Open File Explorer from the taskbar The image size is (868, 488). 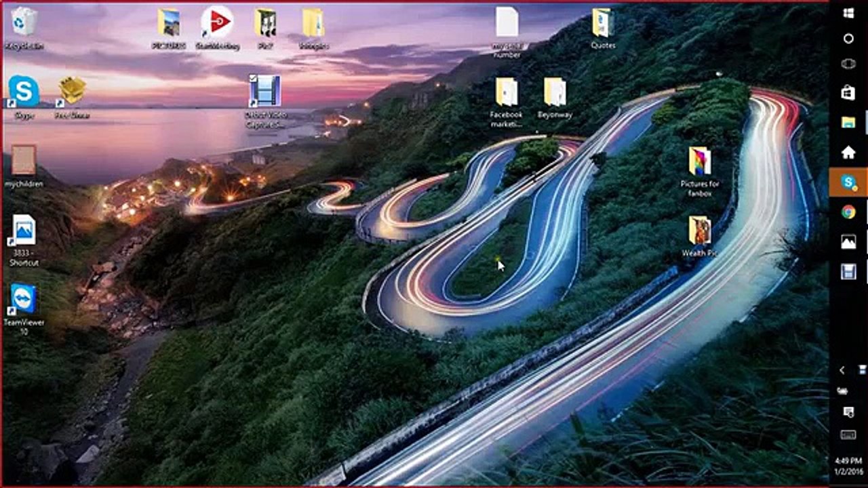(848, 123)
